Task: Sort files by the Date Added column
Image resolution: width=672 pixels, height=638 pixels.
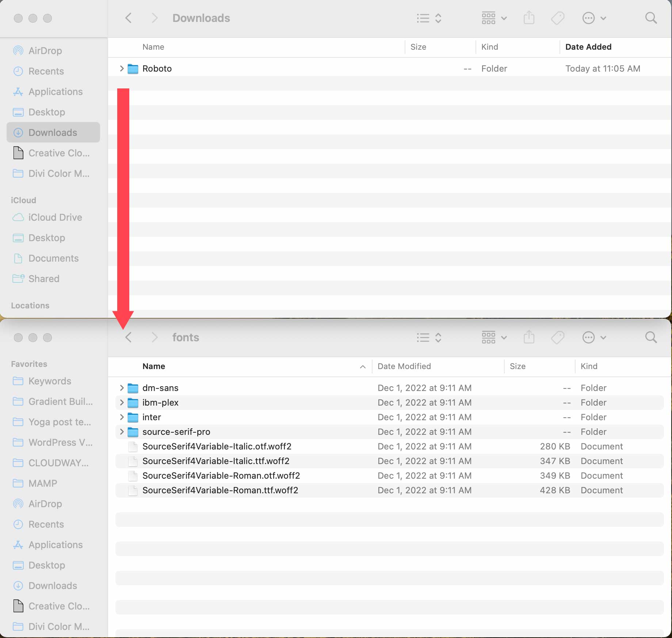Action: tap(588, 47)
